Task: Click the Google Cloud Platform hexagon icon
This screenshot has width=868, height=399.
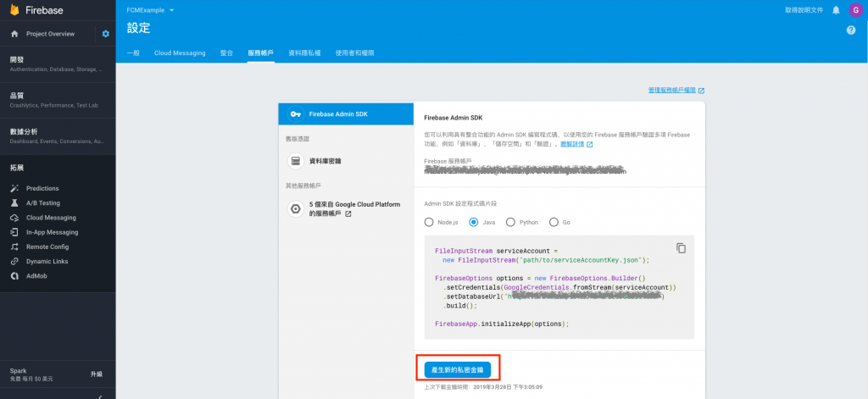Action: click(x=296, y=208)
